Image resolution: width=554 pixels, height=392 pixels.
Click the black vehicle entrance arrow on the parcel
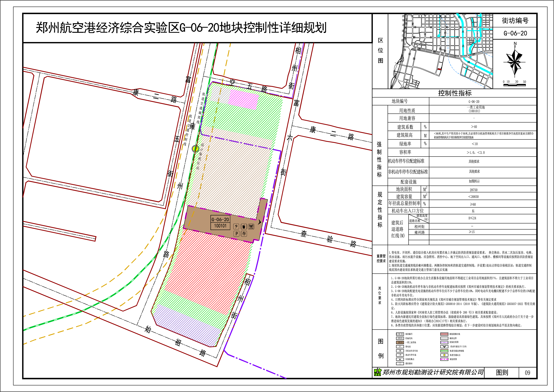pos(260,222)
